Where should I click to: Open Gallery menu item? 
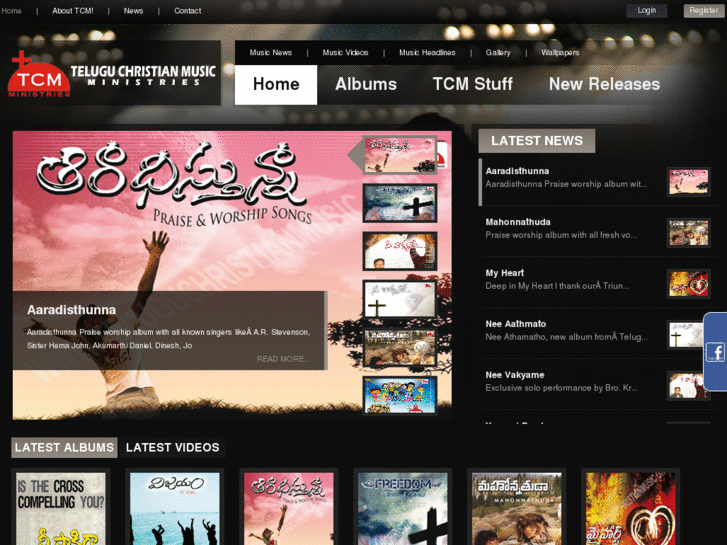[x=498, y=52]
